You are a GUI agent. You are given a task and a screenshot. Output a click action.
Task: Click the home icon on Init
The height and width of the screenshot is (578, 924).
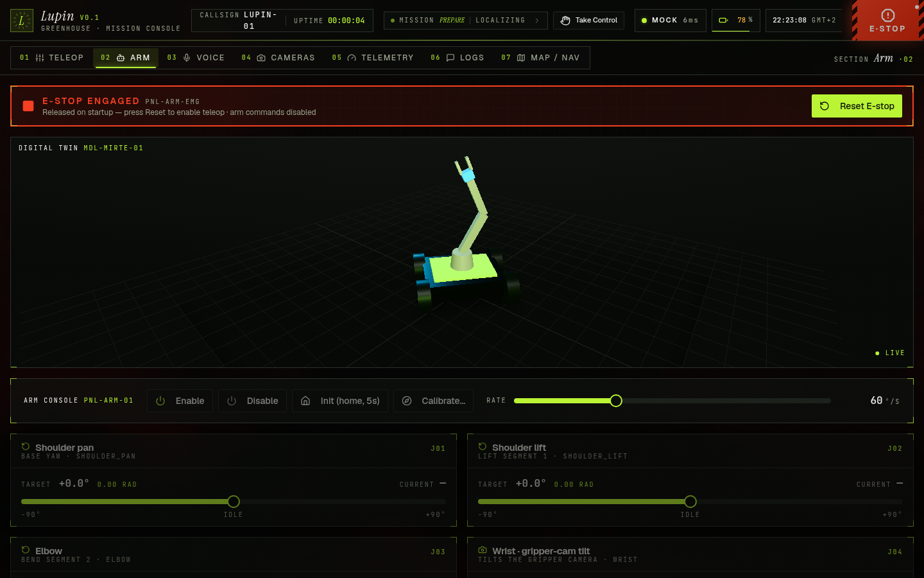click(x=306, y=401)
